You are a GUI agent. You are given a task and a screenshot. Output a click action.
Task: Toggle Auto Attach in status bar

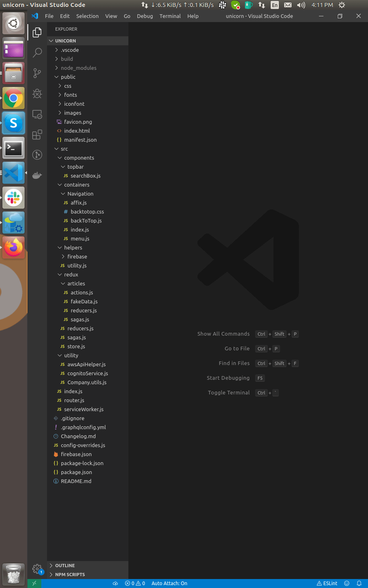(169, 584)
